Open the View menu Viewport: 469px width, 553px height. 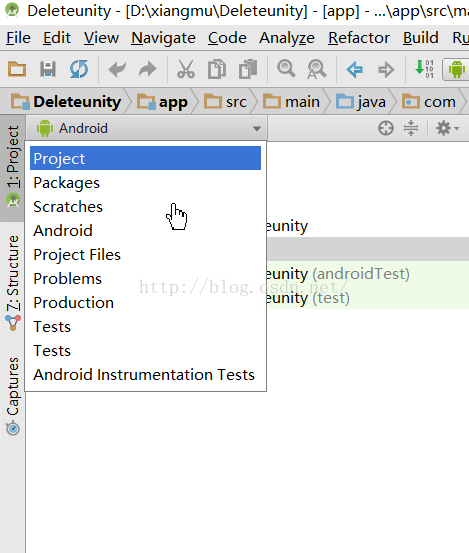click(101, 38)
